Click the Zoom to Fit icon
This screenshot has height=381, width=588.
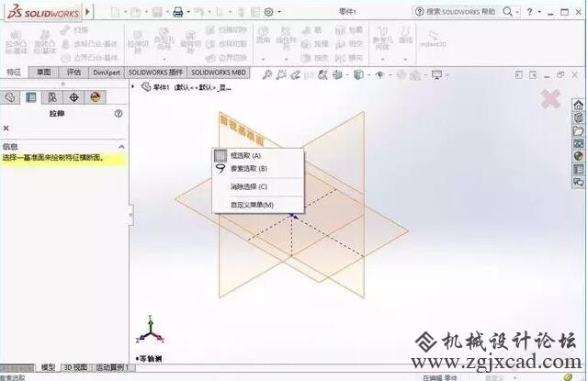[267, 74]
